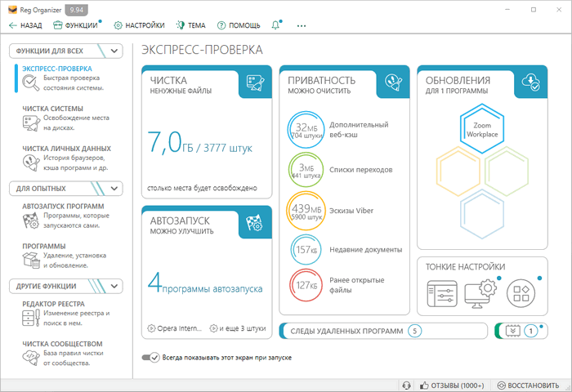The height and width of the screenshot is (392, 572).
Task: Click the 439 МБ Viber circle
Action: click(306, 211)
